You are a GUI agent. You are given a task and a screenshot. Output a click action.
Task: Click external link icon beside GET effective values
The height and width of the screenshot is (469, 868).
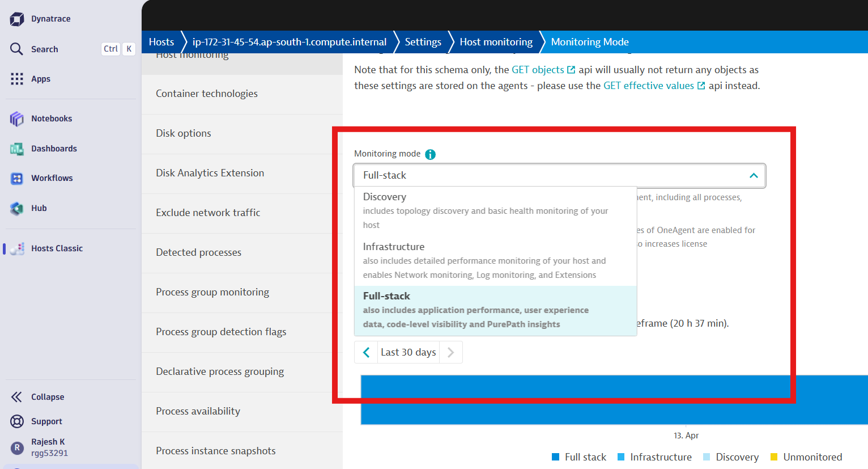pos(701,86)
